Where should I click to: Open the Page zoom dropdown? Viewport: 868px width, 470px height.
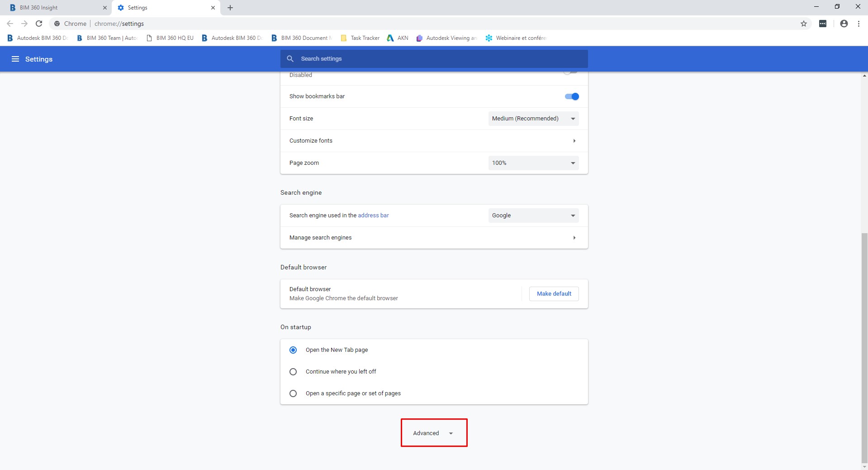click(x=533, y=163)
